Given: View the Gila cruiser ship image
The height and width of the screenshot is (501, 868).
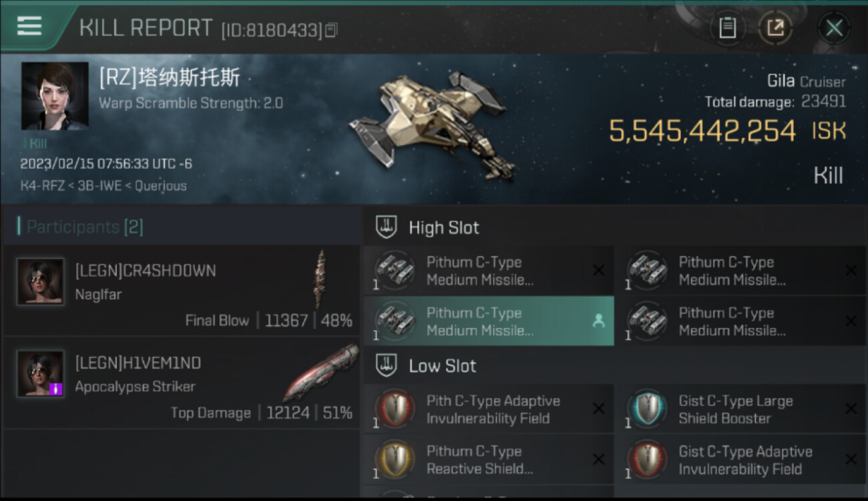Looking at the screenshot, I should [433, 126].
